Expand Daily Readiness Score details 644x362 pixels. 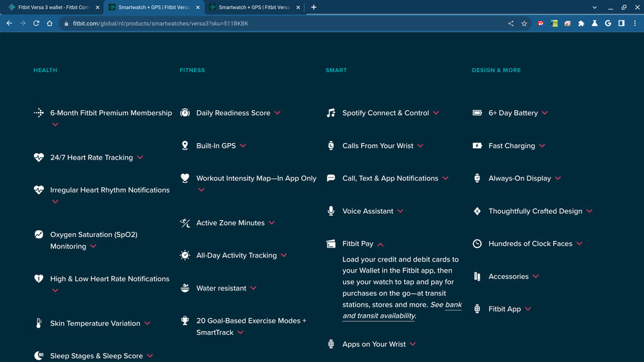click(278, 113)
